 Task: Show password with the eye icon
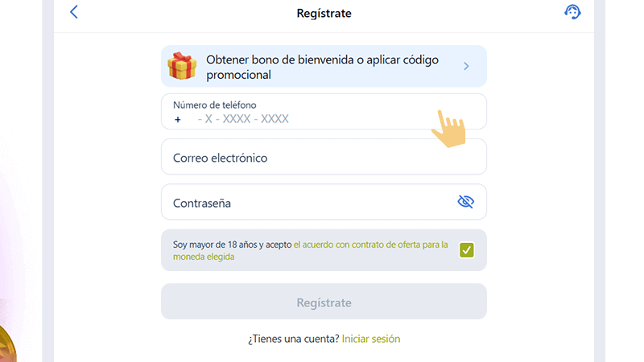tap(465, 202)
